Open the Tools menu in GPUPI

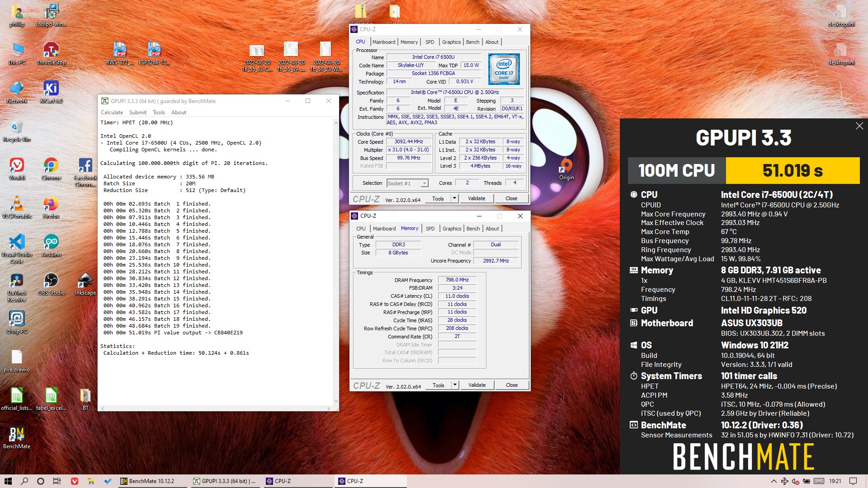pyautogui.click(x=159, y=113)
